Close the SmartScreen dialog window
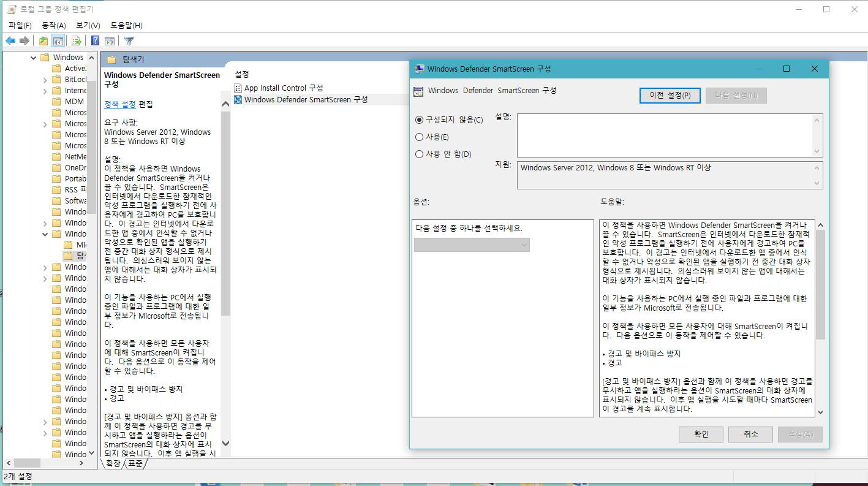Viewport: 868px width, 486px height. tap(814, 69)
